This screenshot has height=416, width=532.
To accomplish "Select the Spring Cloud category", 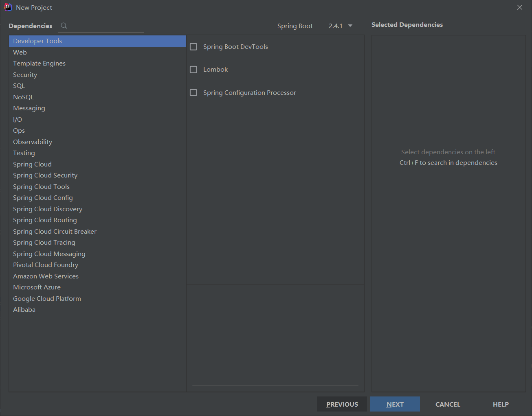I will (x=97, y=164).
